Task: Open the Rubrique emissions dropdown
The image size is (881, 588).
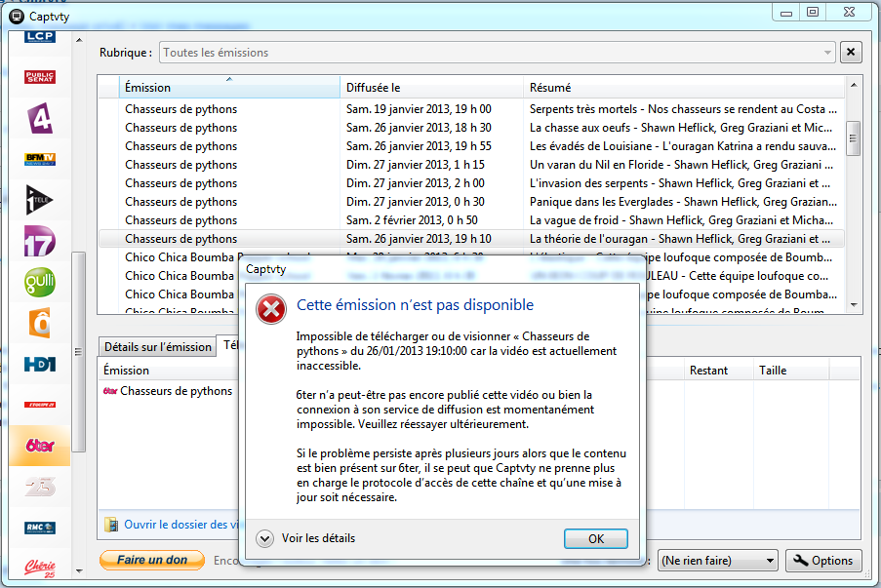Action: pyautogui.click(x=826, y=51)
